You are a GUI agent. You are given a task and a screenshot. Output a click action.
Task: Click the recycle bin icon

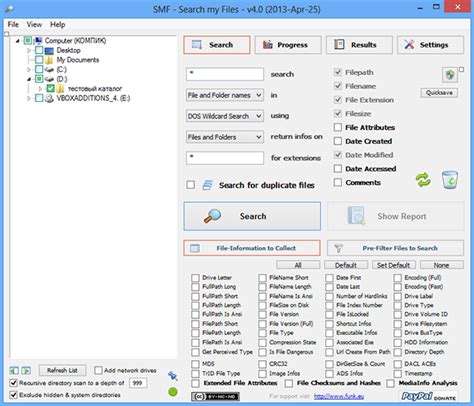(x=450, y=180)
